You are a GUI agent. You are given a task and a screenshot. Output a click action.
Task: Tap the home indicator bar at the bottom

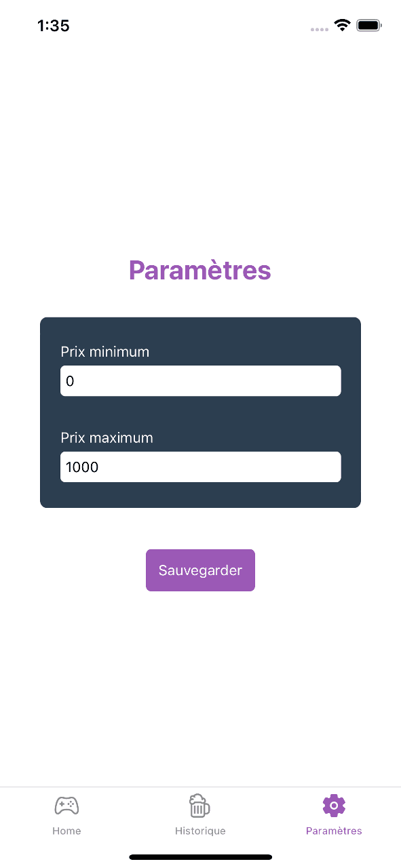[200, 857]
